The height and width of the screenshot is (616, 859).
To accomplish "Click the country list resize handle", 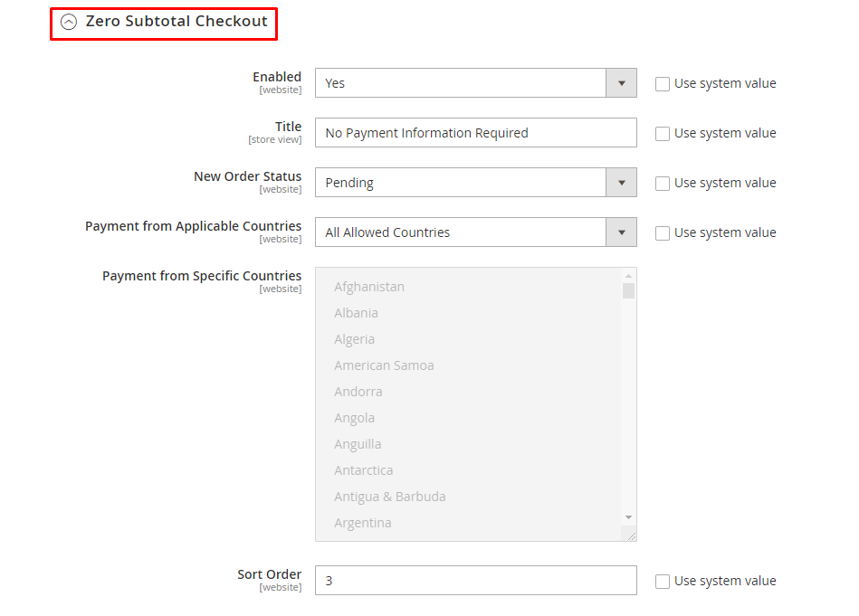I will (631, 535).
